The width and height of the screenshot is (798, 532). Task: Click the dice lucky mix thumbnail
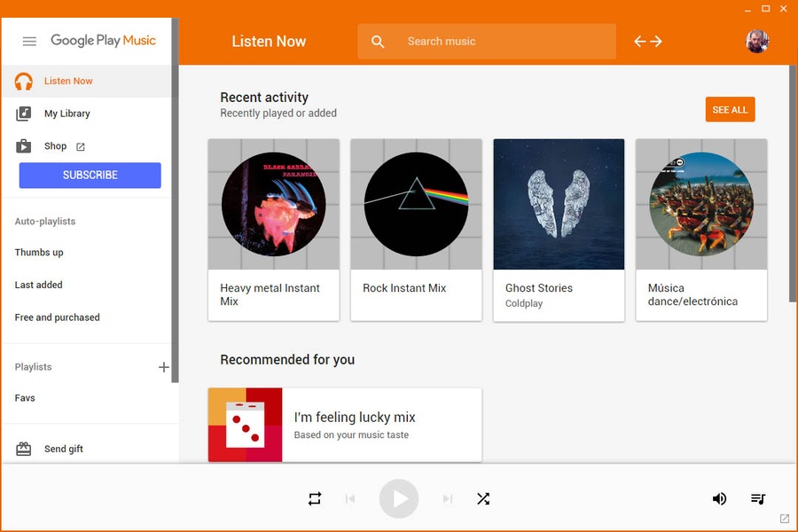tap(246, 425)
